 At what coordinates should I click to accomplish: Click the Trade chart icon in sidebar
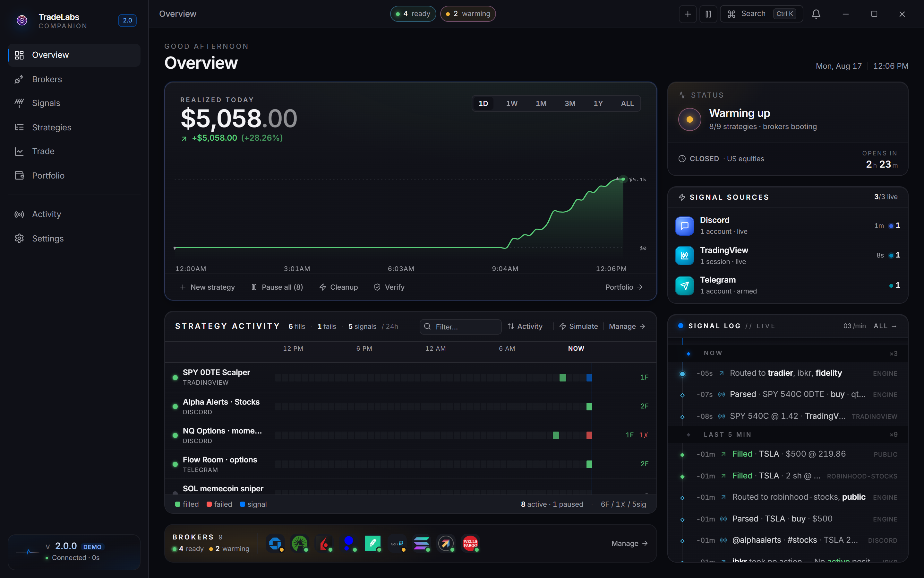[x=19, y=151]
